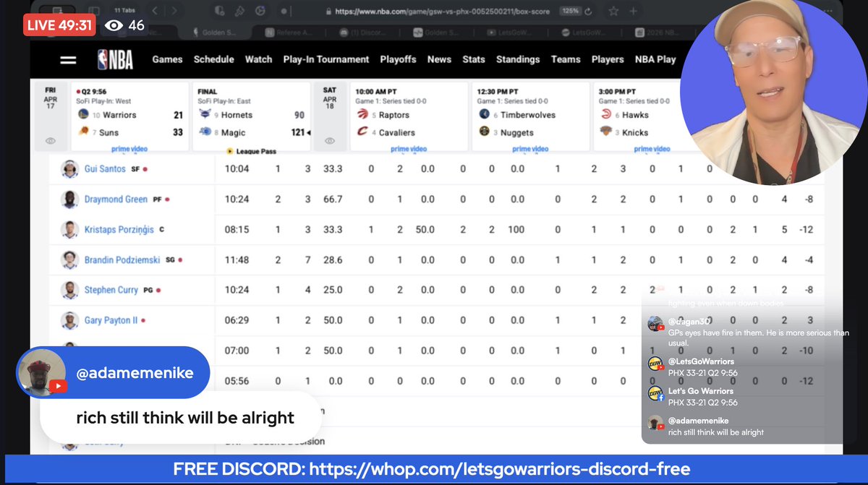The width and height of the screenshot is (868, 485).
Task: Click the Nuggets team logo
Action: pyautogui.click(x=484, y=132)
